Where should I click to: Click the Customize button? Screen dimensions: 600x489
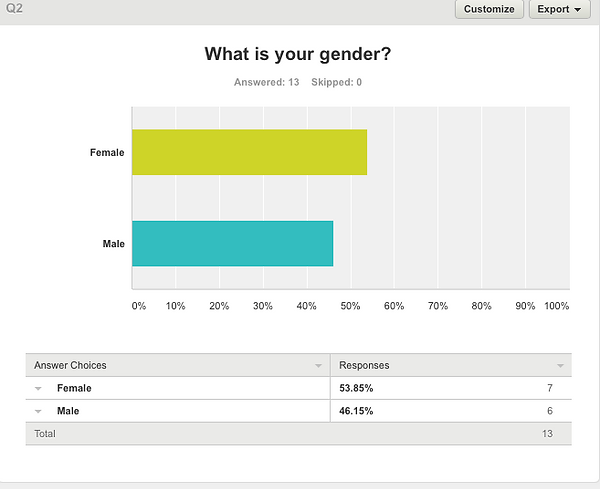(489, 9)
